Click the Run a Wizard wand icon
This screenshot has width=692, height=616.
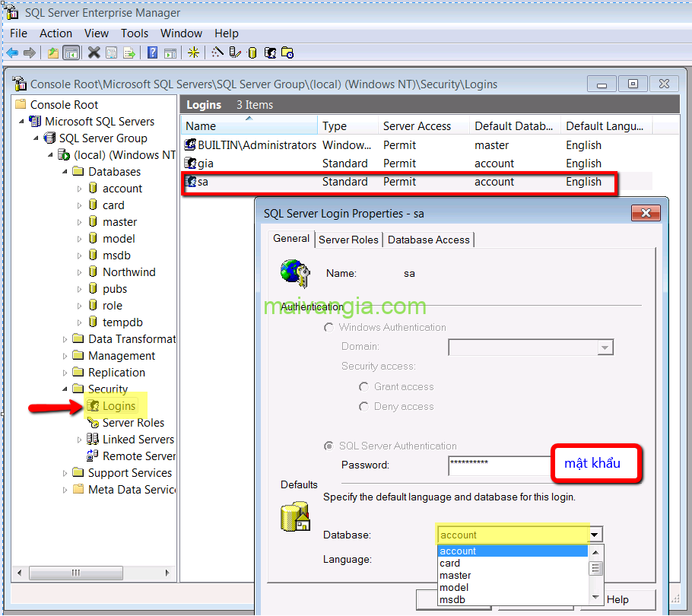pyautogui.click(x=217, y=52)
